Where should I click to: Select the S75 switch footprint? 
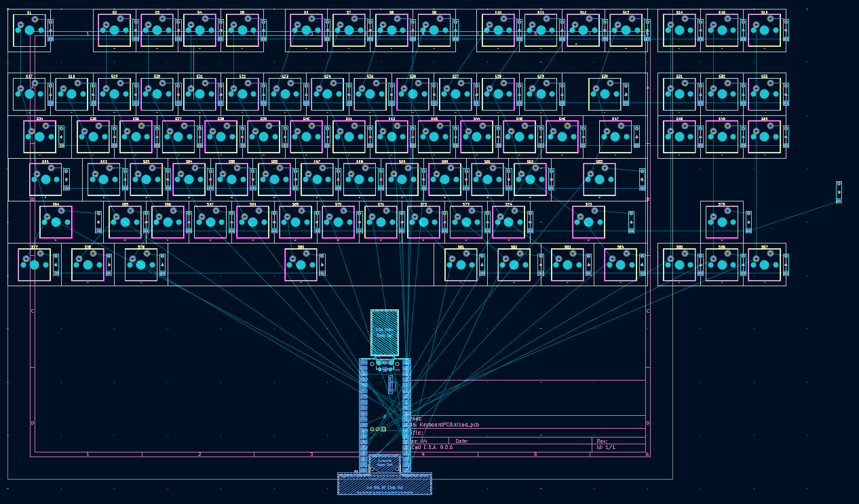point(588,222)
